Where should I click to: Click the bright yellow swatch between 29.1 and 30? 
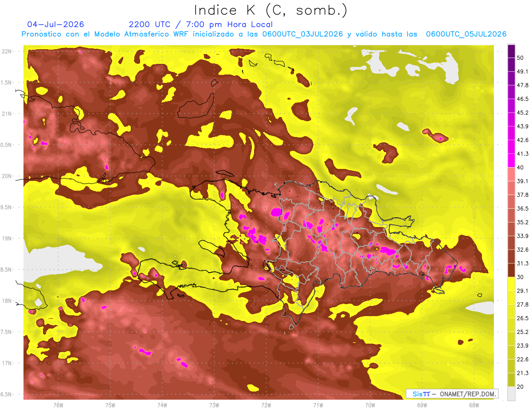click(x=511, y=284)
